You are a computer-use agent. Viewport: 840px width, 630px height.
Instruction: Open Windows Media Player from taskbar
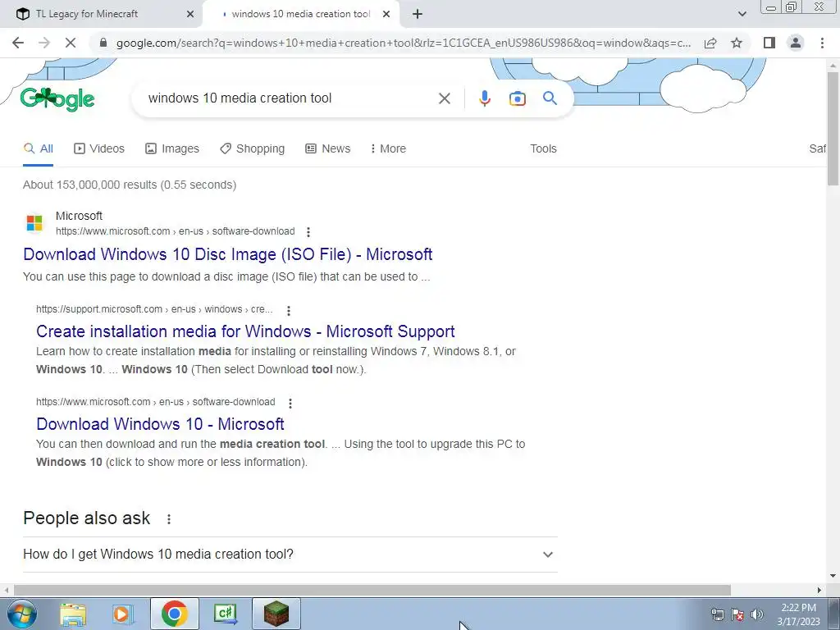click(x=123, y=614)
